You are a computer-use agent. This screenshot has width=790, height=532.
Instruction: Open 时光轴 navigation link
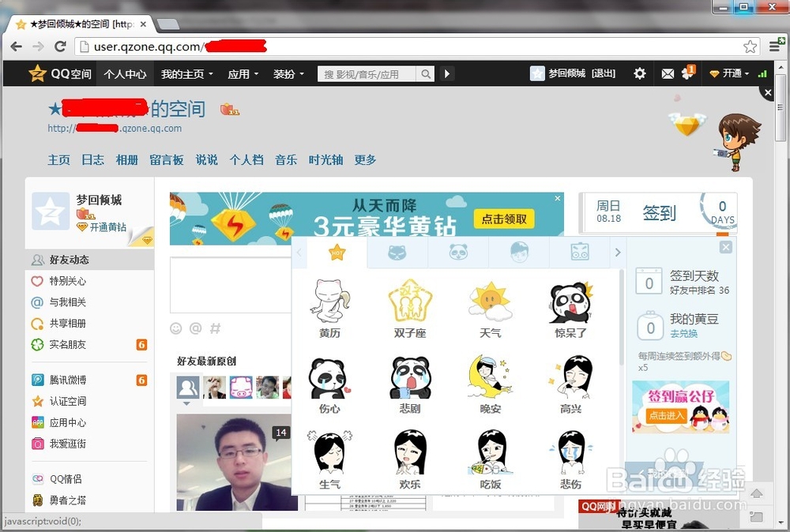coord(326,160)
